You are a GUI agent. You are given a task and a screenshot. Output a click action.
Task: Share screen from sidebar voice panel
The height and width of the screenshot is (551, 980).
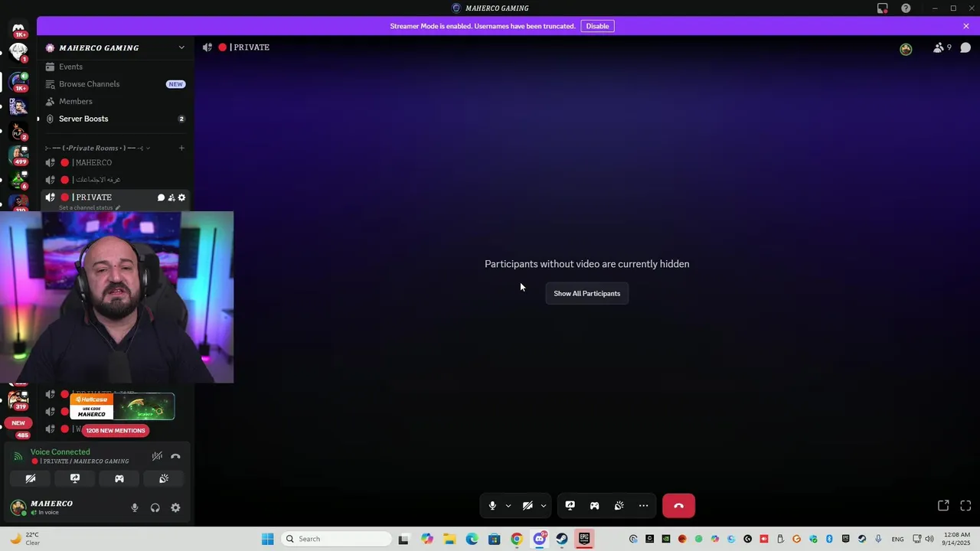coord(75,478)
